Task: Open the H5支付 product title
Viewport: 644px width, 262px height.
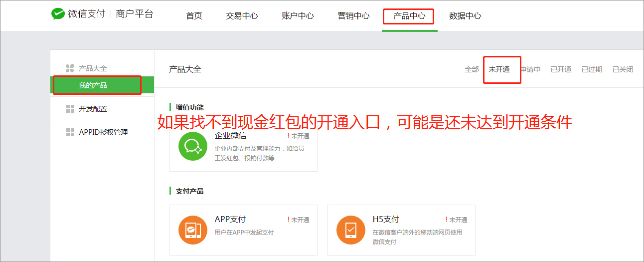Action: (386, 219)
